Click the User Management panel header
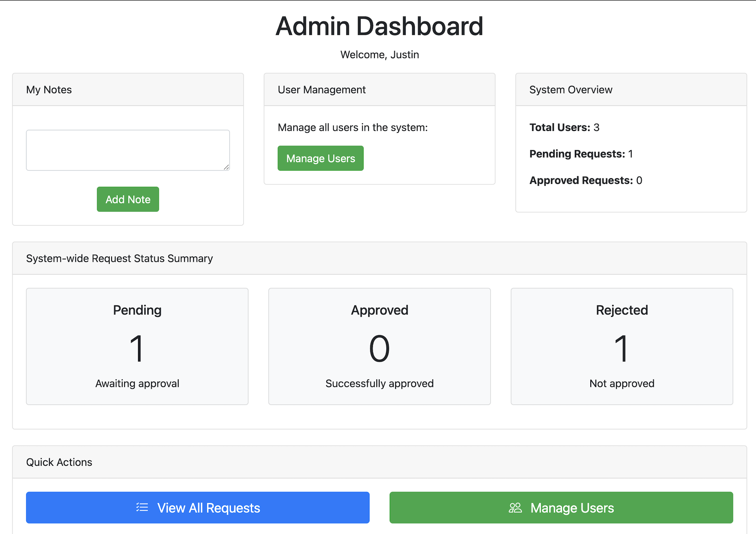The width and height of the screenshot is (756, 534). [x=322, y=89]
